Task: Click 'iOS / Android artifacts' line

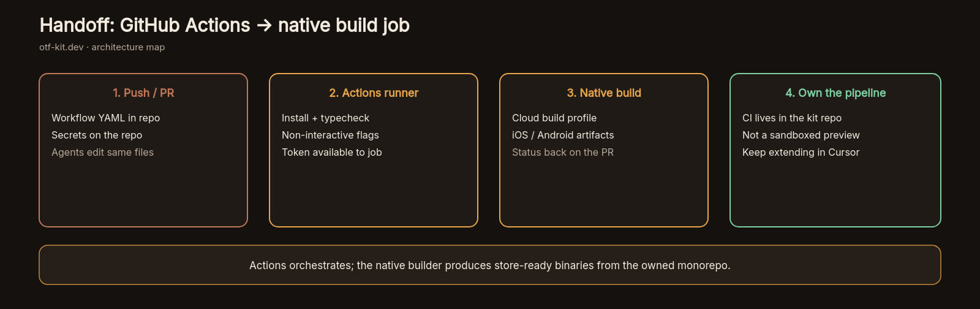Action: [x=563, y=135]
